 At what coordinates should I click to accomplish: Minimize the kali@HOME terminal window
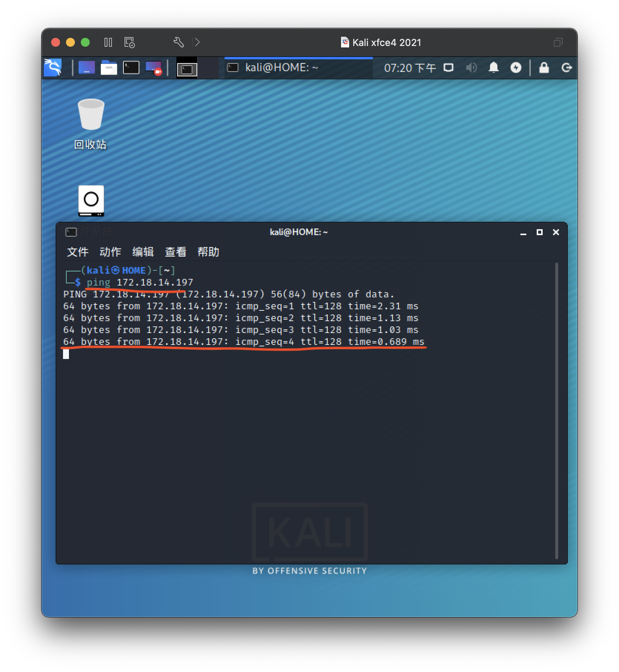(x=523, y=232)
